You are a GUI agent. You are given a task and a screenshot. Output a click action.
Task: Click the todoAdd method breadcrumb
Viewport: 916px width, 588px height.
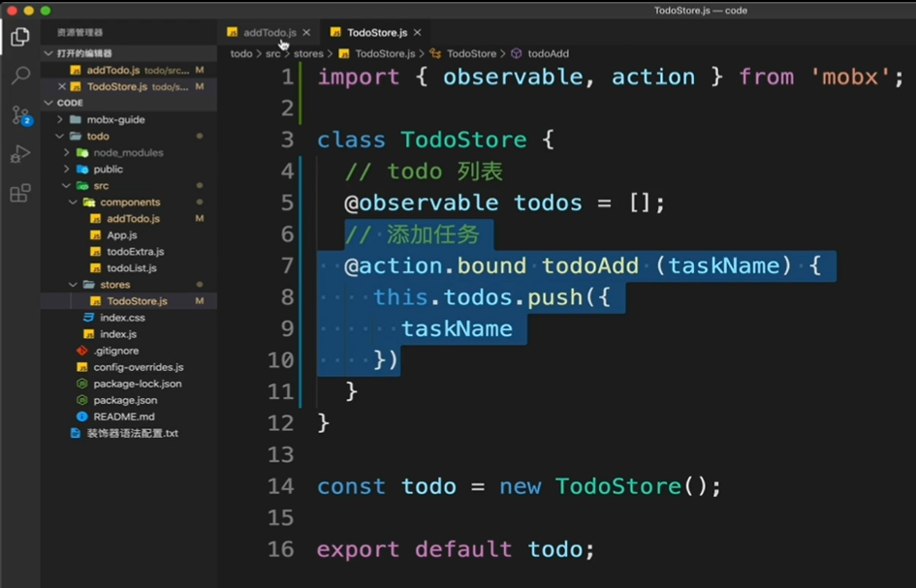pos(540,53)
